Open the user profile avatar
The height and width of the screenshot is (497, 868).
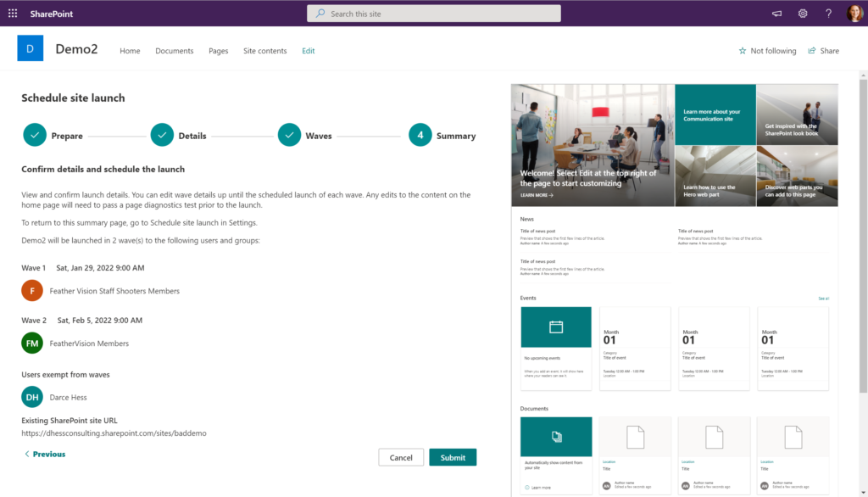(x=854, y=14)
